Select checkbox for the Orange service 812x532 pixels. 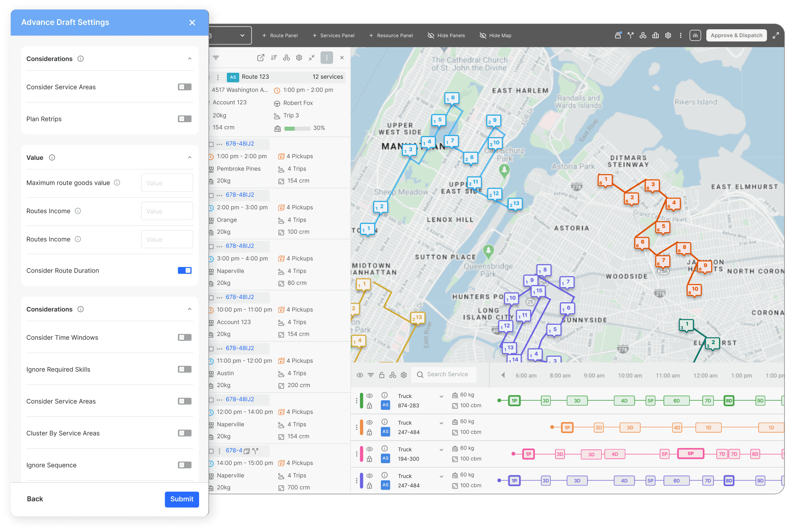pyautogui.click(x=211, y=195)
